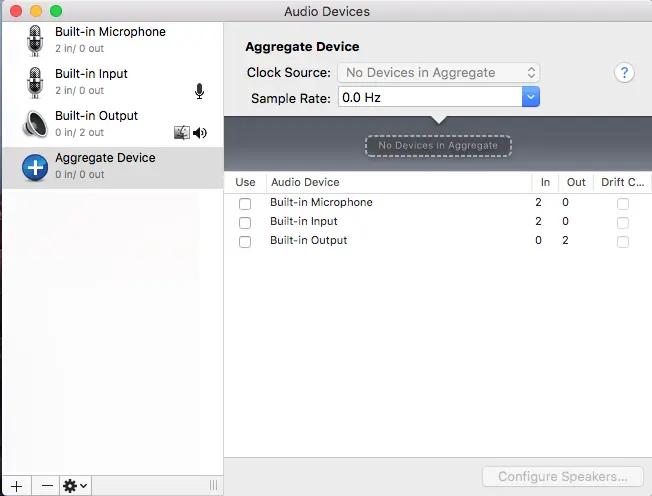Click the default output speaker indicator
652x496 pixels.
tap(200, 133)
